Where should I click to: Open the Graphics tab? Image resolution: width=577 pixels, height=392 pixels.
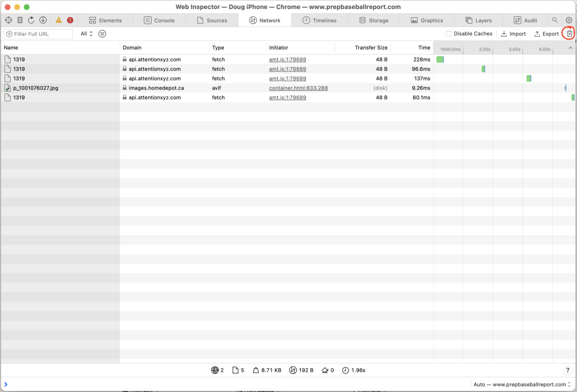tap(427, 20)
